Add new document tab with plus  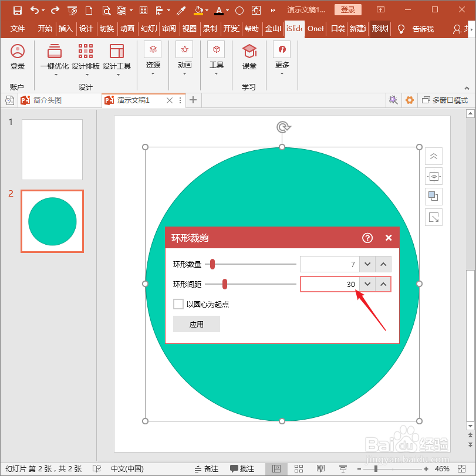tap(193, 100)
